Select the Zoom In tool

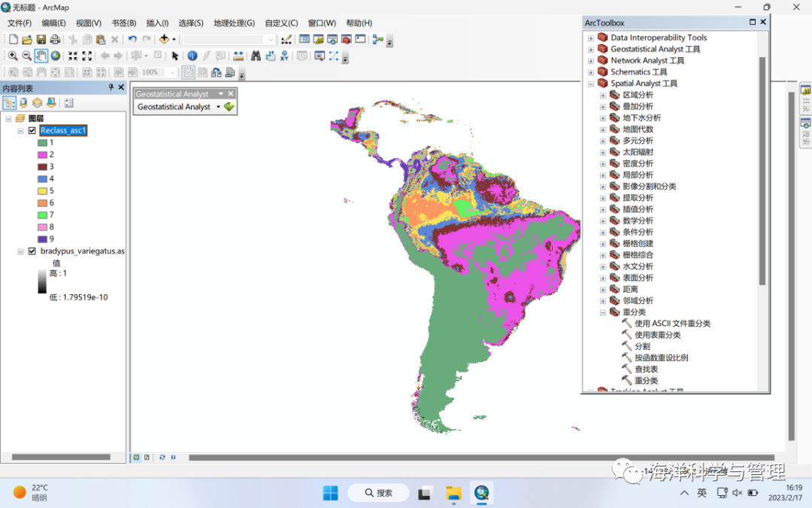(x=13, y=56)
